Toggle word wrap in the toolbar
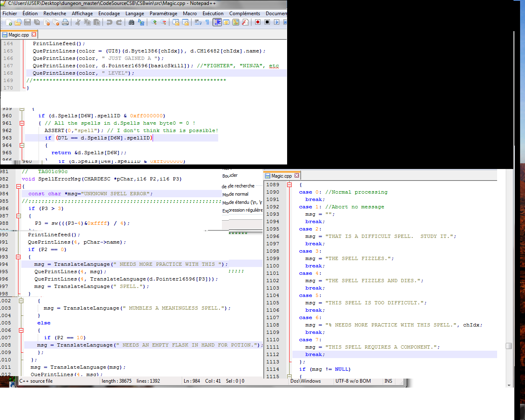Image resolution: width=525 pixels, height=420 pixels. coord(198,22)
